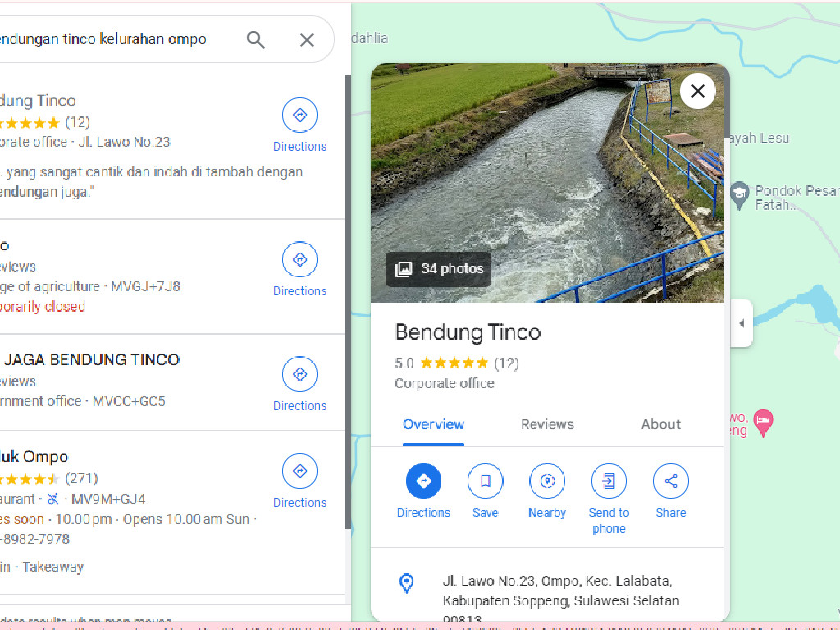Select the Overview tab
840x630 pixels.
pos(433,424)
